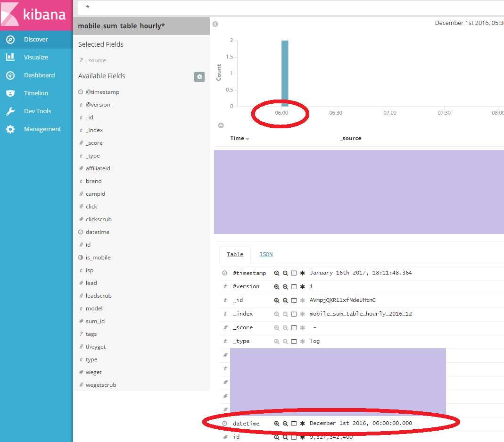Filter out value on datetime row
The width and height of the screenshot is (504, 442).
pos(285,424)
